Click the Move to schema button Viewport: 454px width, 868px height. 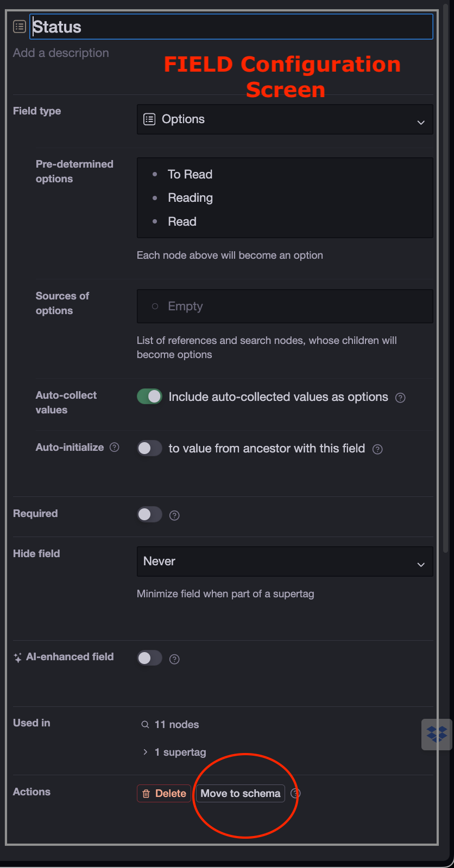(241, 793)
